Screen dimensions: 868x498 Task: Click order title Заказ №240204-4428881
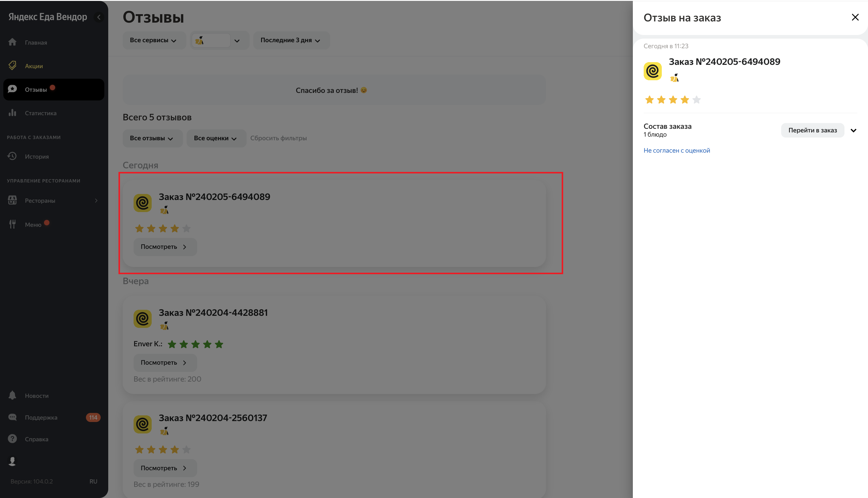[213, 312]
